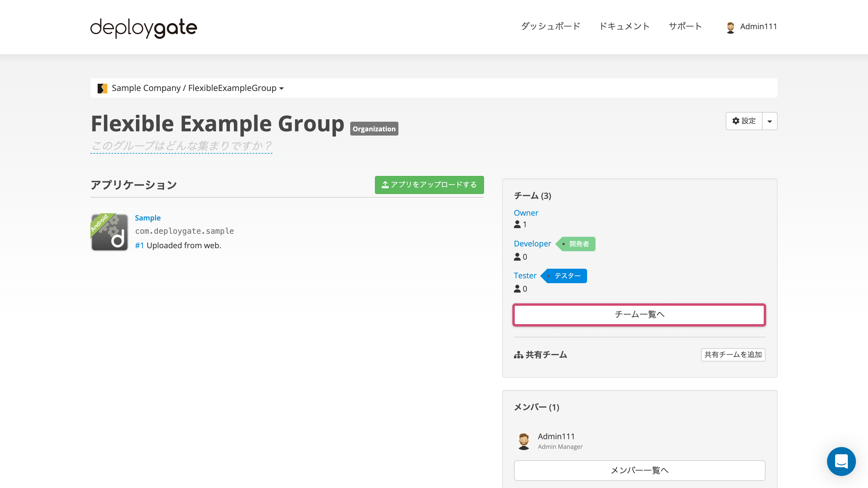Viewport: 868px width, 488px height.
Task: Expand the FlexibleExampleGroup breadcrumb dropdown
Action: tap(282, 88)
